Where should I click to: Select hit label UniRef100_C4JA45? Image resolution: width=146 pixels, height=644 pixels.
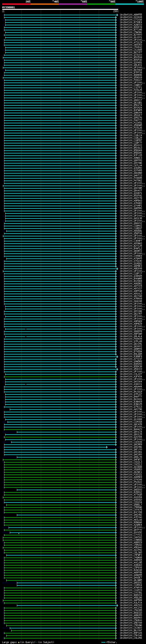pyautogui.click(x=131, y=50)
